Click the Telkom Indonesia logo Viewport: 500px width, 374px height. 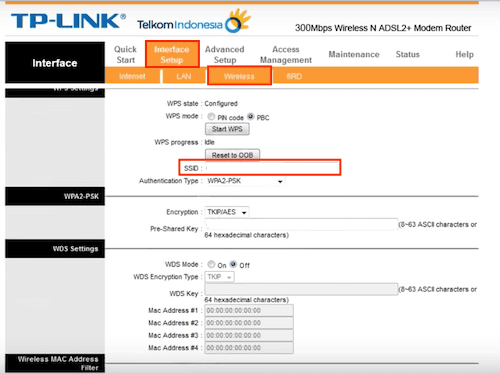(194, 22)
